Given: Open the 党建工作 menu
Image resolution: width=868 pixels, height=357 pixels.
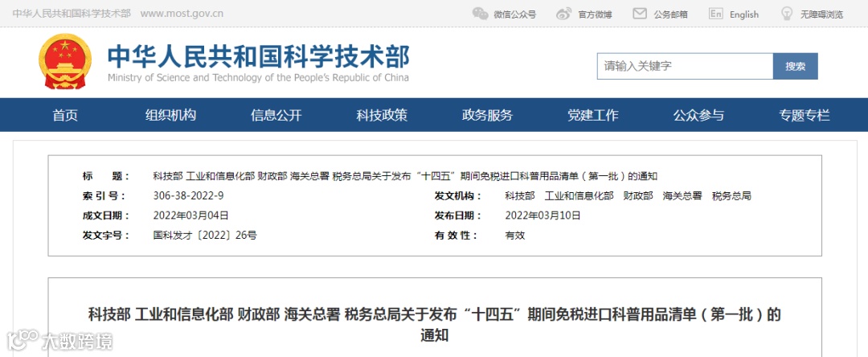Looking at the screenshot, I should (593, 115).
